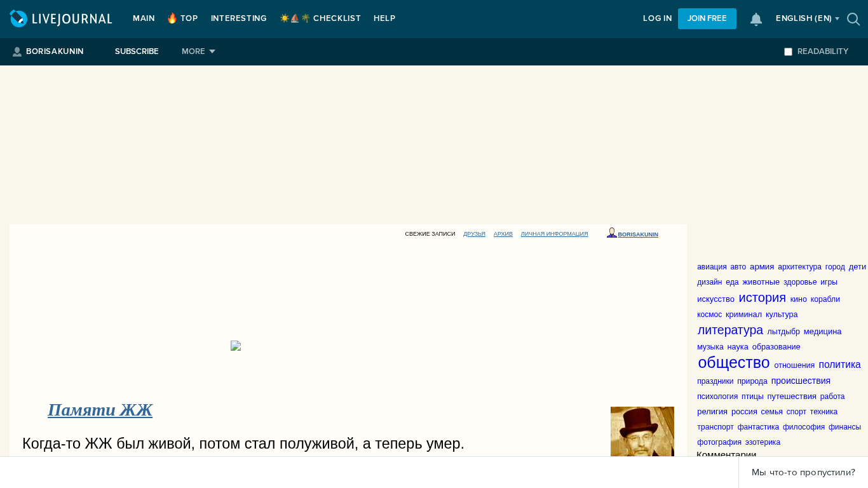Expand the More dropdown menu
The image size is (868, 488).
click(198, 51)
